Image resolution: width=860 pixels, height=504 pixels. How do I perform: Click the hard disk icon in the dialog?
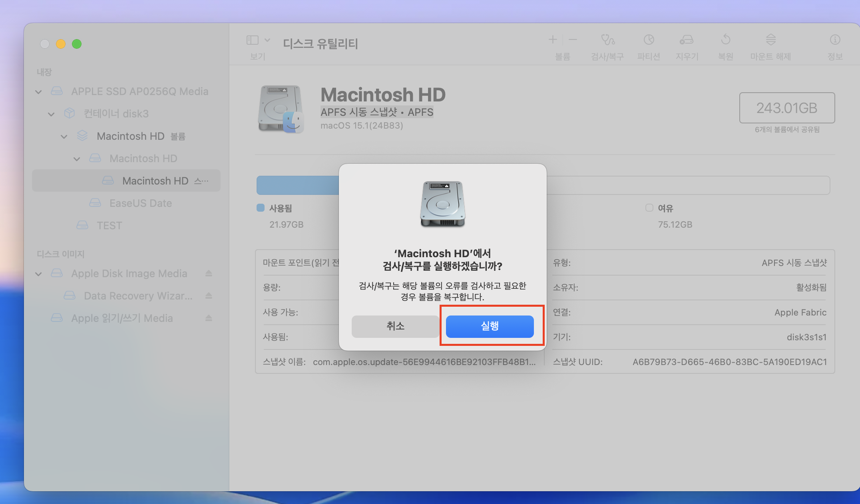pyautogui.click(x=443, y=204)
